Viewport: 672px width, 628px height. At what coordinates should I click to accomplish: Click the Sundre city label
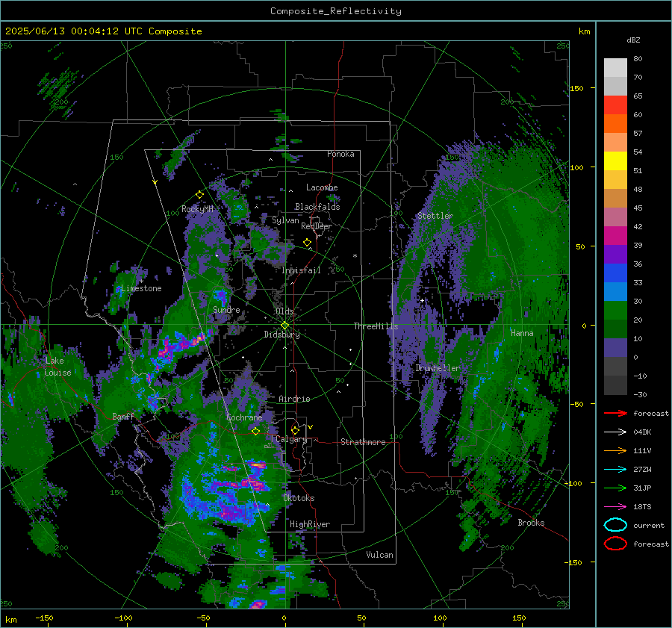click(x=226, y=310)
